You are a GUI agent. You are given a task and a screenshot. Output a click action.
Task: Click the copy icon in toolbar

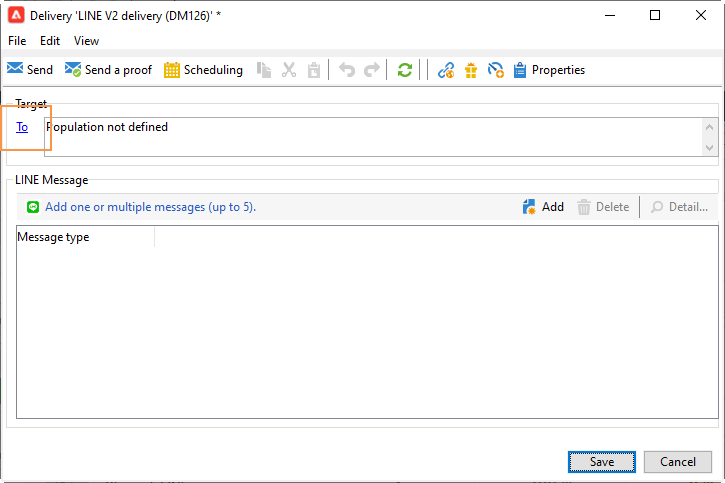click(264, 70)
